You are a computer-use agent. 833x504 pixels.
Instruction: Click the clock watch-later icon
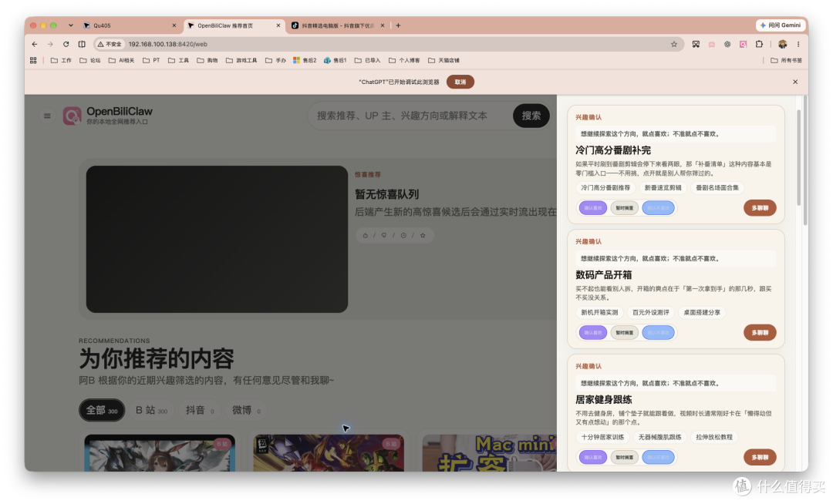(x=403, y=235)
